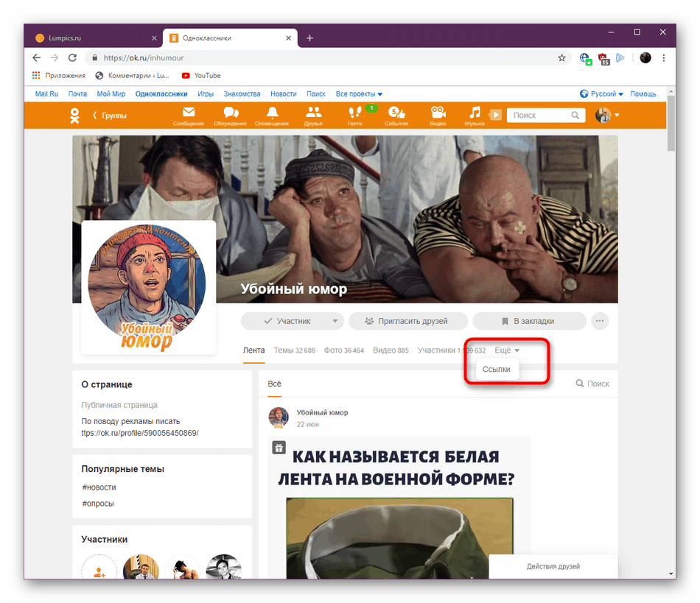Open Новости link
Screen dimensions: 700x603
[x=284, y=94]
